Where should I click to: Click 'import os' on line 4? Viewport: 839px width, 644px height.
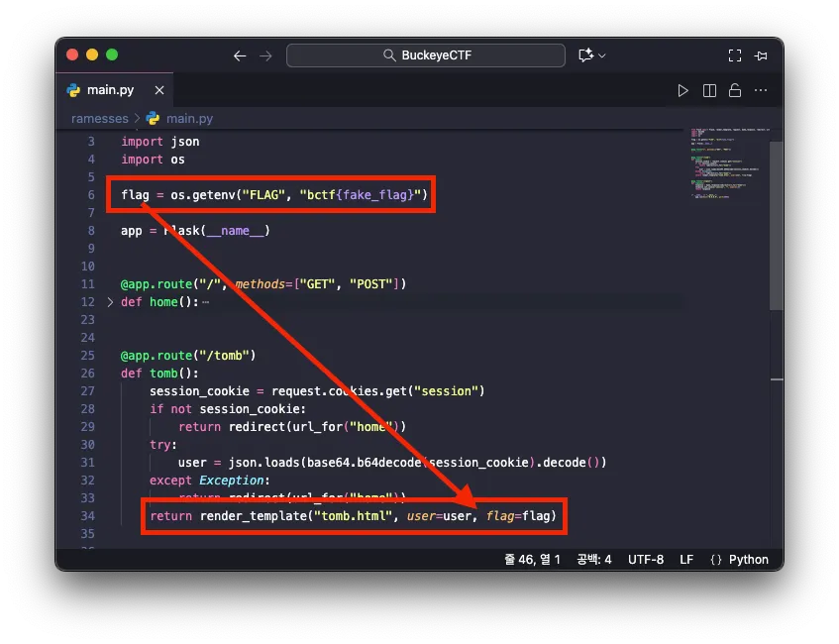153,160
